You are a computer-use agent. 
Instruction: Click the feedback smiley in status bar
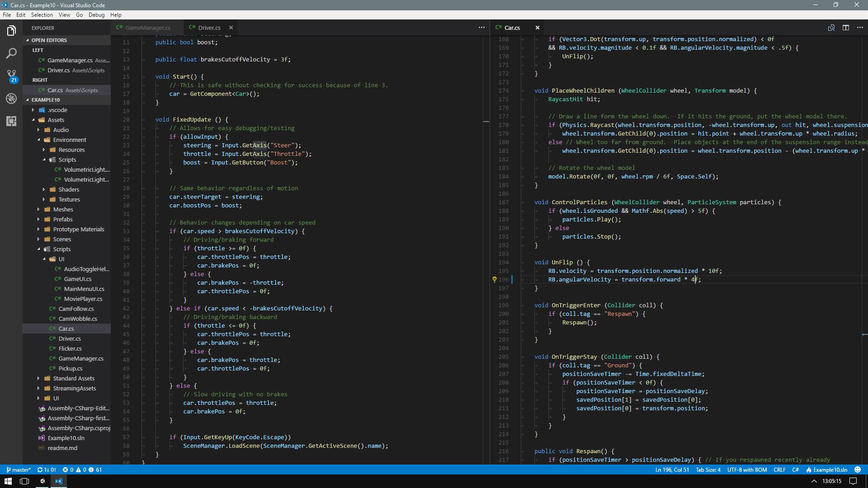pyautogui.click(x=857, y=469)
